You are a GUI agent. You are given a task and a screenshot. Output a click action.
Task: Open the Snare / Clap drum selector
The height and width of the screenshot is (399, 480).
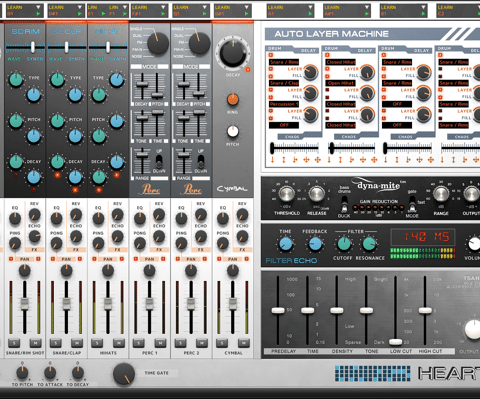point(284,83)
